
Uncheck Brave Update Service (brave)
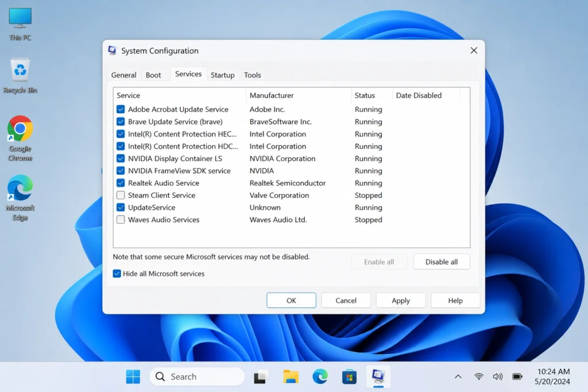(x=121, y=122)
